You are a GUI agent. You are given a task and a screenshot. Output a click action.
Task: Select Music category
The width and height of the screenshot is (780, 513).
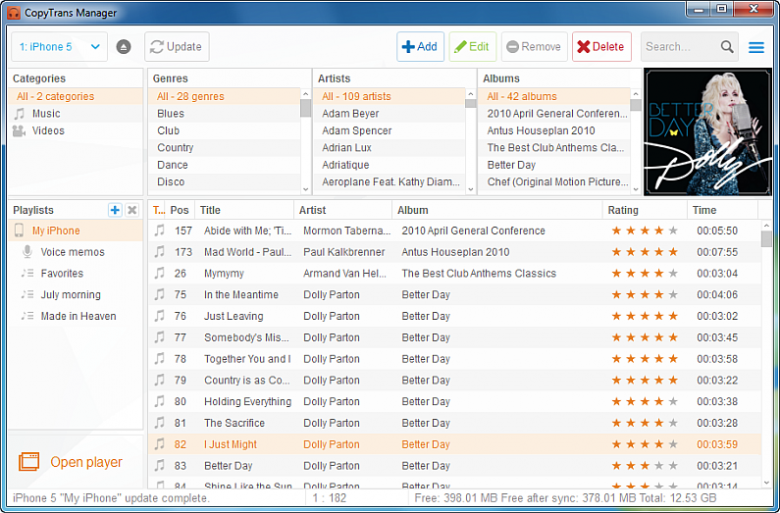[46, 114]
